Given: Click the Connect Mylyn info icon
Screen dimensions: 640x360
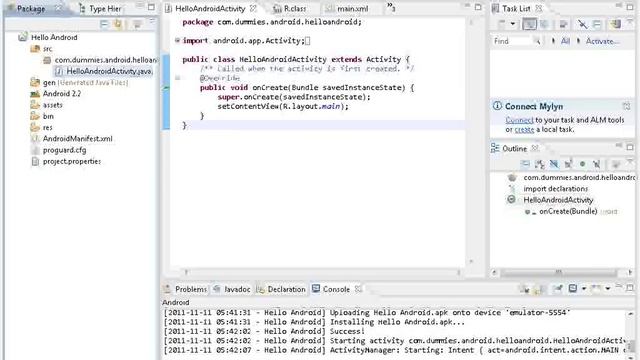Looking at the screenshot, I should (497, 106).
